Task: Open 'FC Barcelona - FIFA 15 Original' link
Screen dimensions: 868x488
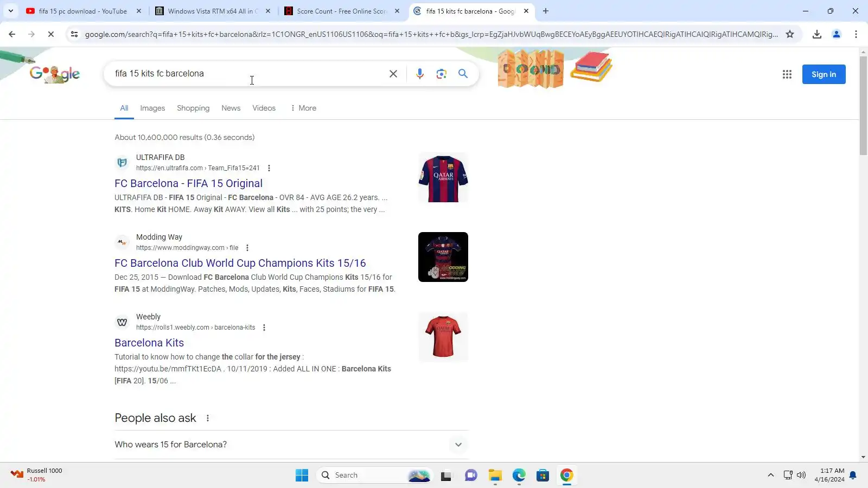Action: click(x=188, y=183)
